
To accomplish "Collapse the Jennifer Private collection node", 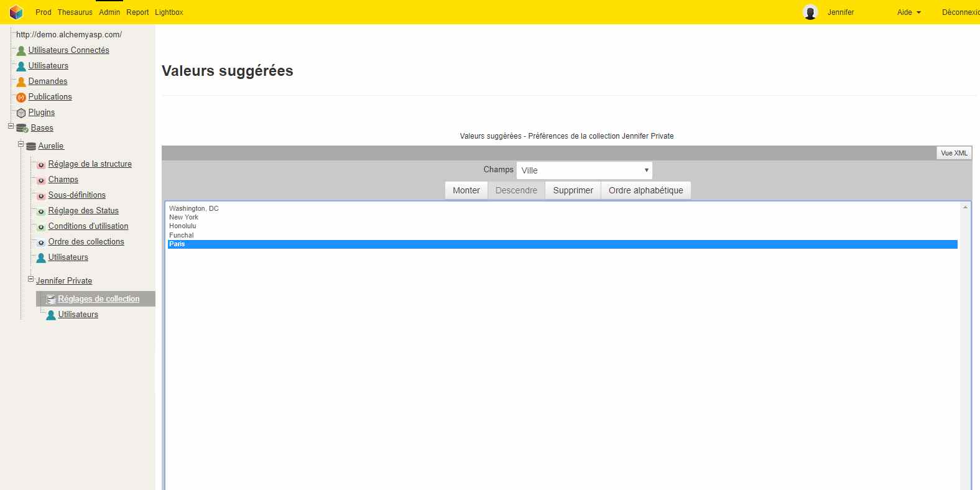I will 30,279.
